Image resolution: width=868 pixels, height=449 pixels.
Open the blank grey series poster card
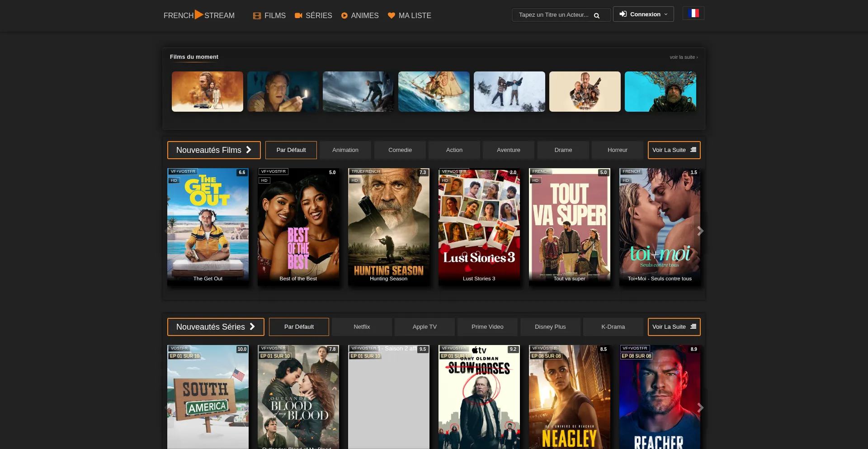389,397
